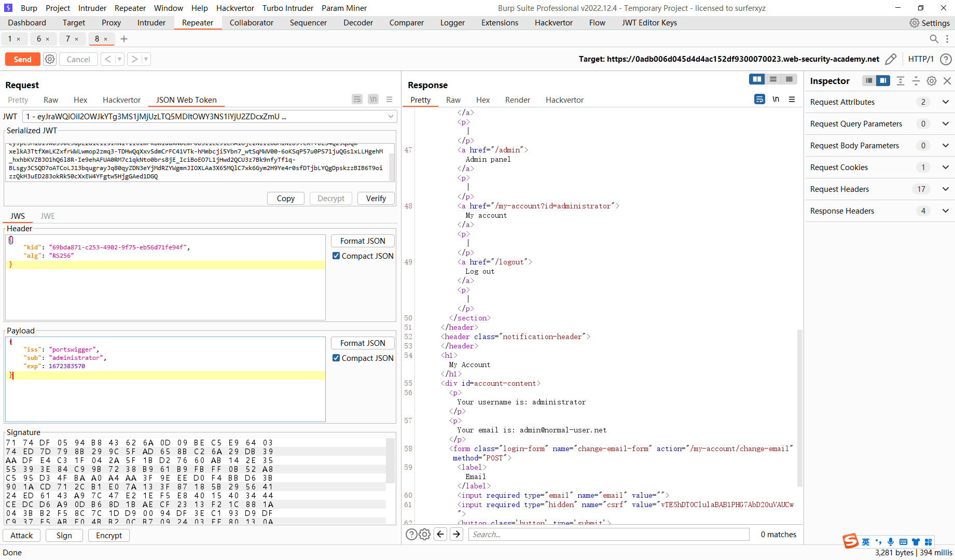
Task: Select the request Raw tab
Action: (x=51, y=100)
